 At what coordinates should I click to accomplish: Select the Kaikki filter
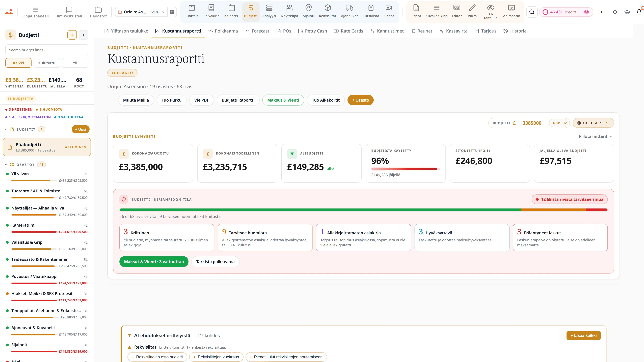pos(18,63)
